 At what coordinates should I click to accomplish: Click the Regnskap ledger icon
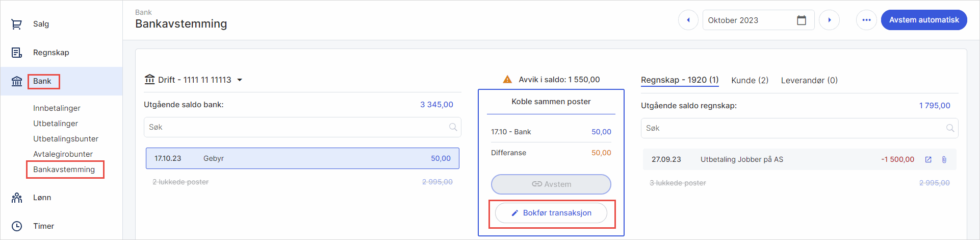click(x=17, y=53)
